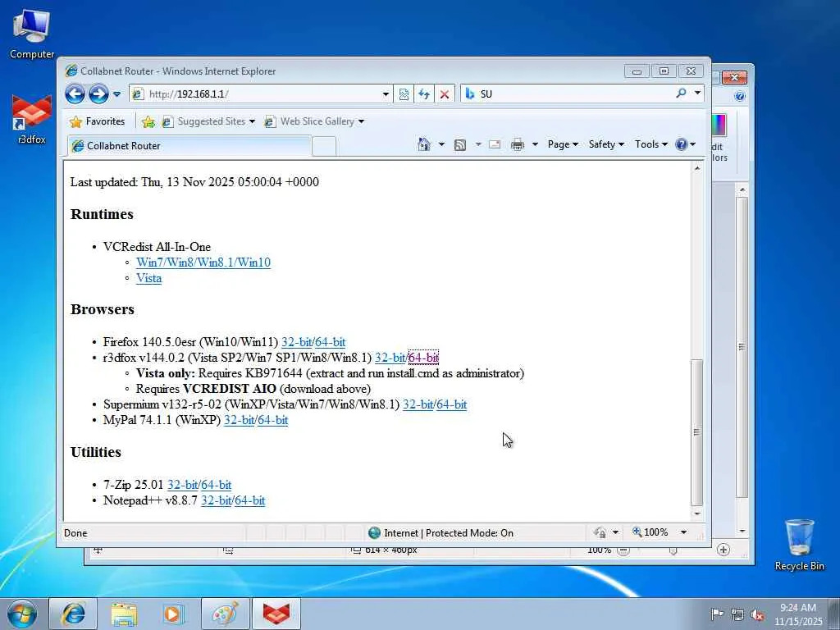Image resolution: width=840 pixels, height=630 pixels.
Task: Run search with the magnifier icon
Action: 681,94
